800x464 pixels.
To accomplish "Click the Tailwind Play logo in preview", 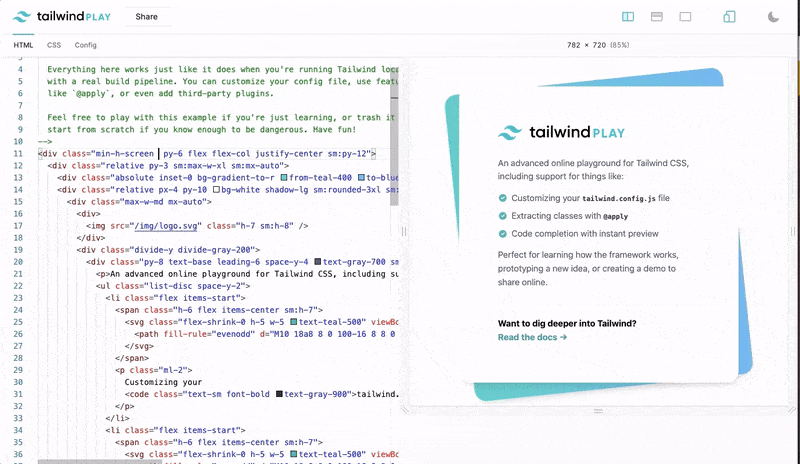I will [x=561, y=132].
